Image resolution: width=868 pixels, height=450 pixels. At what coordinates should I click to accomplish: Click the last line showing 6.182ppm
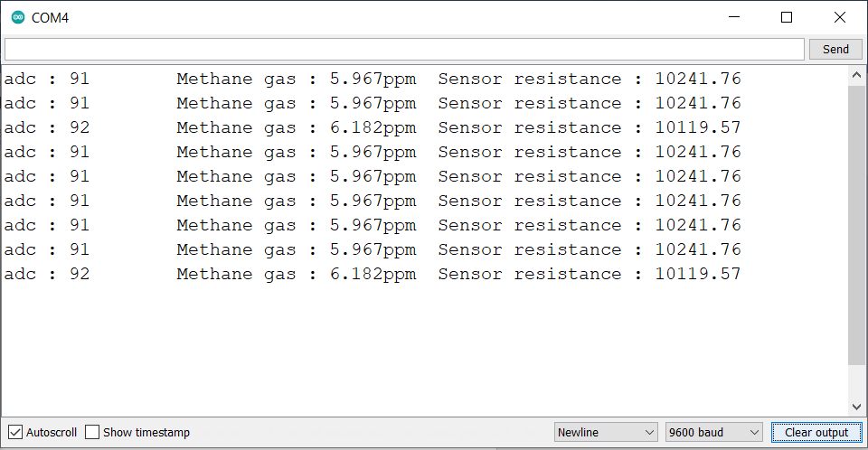pos(372,274)
